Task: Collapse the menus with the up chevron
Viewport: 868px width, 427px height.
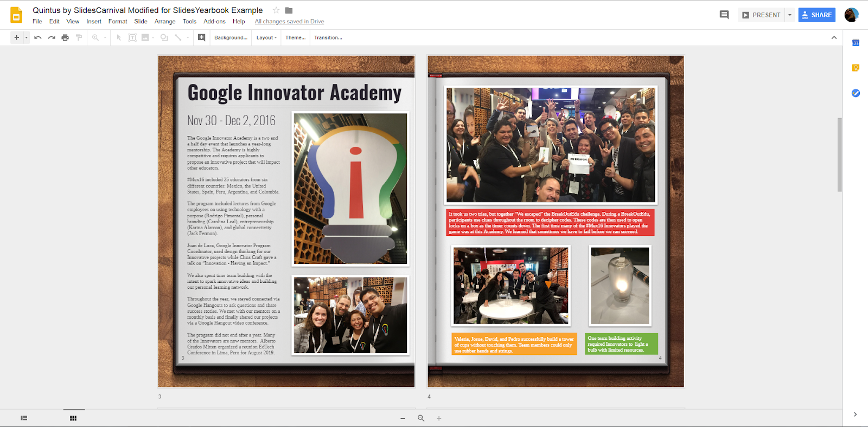Action: (x=834, y=37)
